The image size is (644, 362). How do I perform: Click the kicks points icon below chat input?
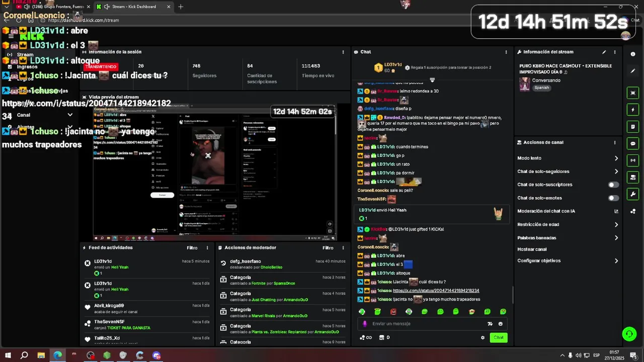(x=362, y=338)
